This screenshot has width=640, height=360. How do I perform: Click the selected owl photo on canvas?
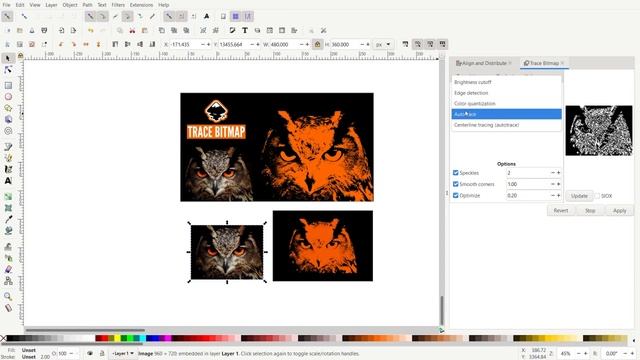point(227,252)
